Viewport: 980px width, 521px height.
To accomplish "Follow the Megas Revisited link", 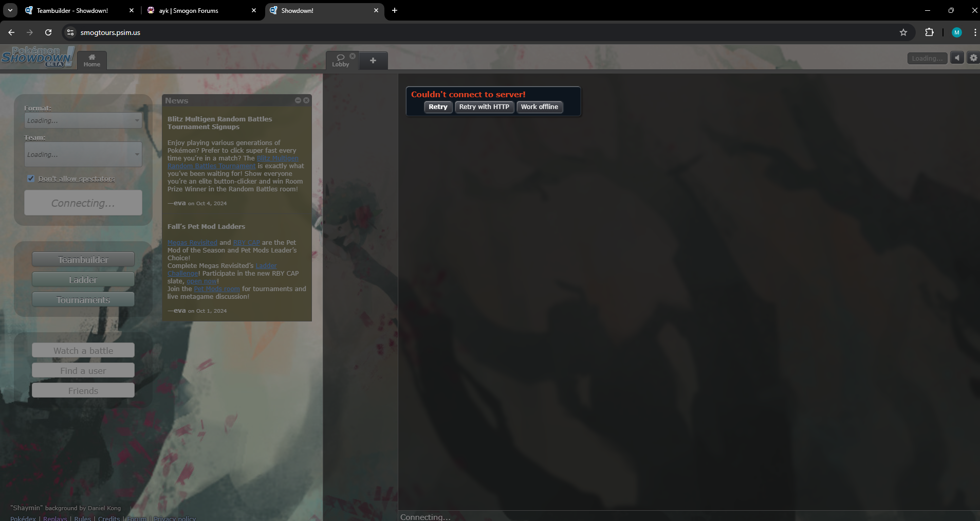I will (192, 243).
